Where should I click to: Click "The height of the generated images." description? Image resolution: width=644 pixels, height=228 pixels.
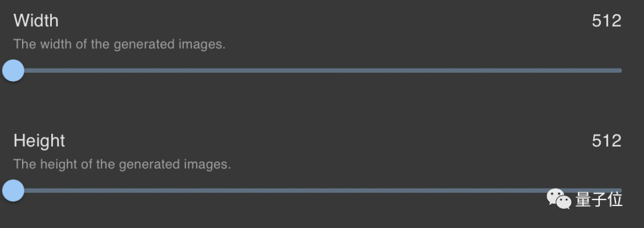tap(122, 164)
